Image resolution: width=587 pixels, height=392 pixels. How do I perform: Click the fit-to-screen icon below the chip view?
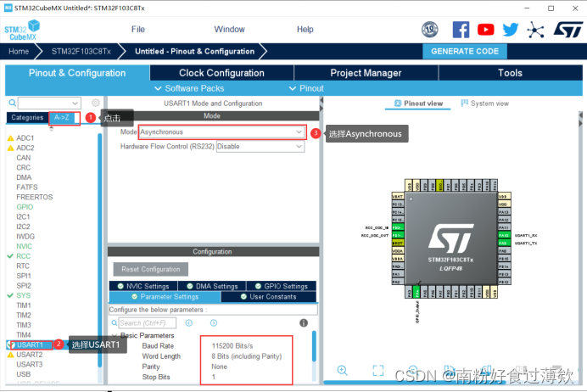(x=378, y=370)
